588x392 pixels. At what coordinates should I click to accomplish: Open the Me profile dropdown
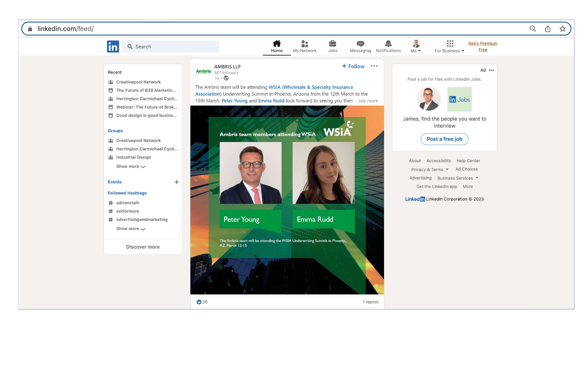tap(416, 46)
